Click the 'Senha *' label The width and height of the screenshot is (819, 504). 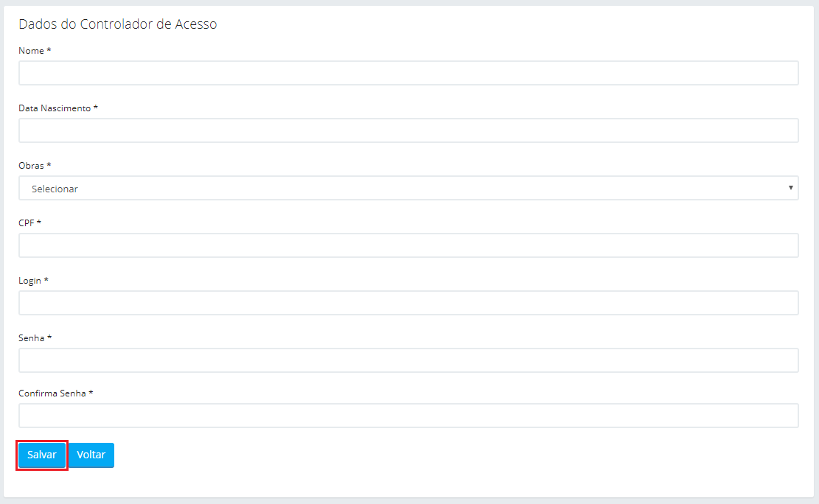coord(35,338)
